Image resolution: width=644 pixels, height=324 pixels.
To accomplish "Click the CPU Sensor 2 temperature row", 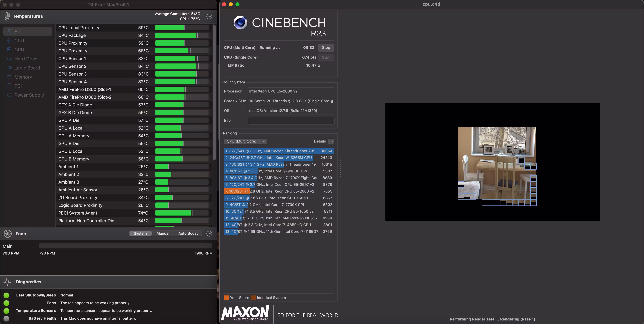I will [x=133, y=66].
